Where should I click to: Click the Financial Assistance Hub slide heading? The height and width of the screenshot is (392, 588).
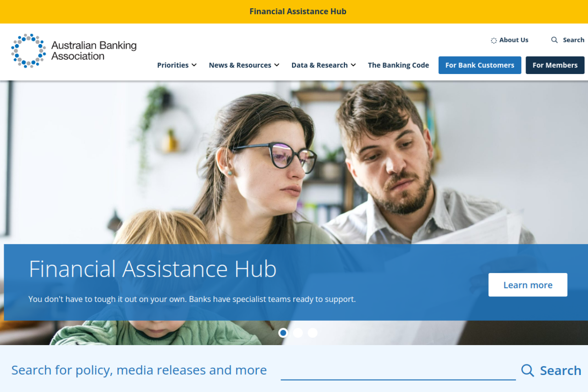(x=153, y=269)
